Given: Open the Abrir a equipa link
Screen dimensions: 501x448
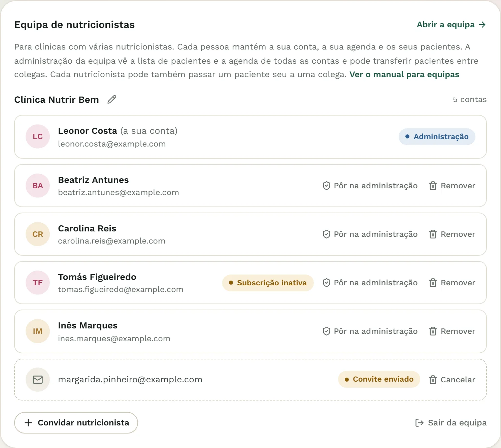Looking at the screenshot, I should pyautogui.click(x=451, y=25).
